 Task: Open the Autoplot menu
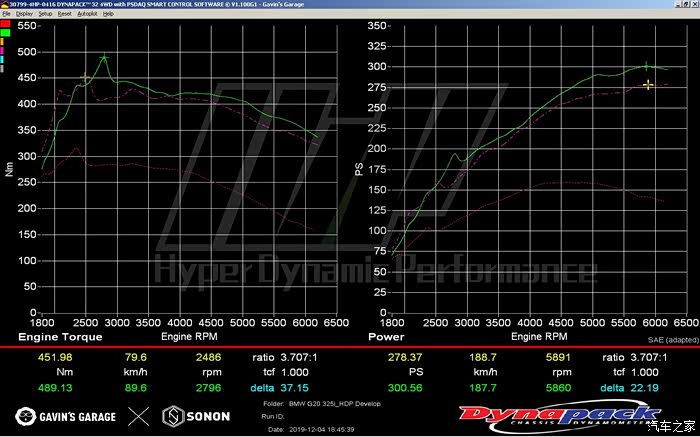[x=88, y=14]
